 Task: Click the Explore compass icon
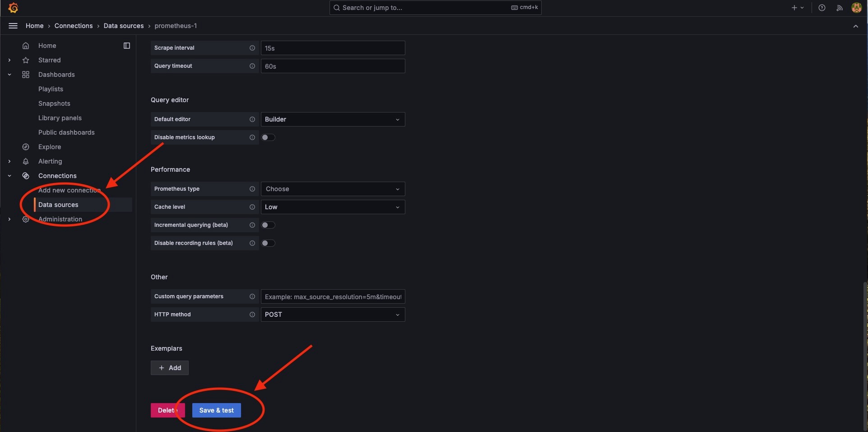pyautogui.click(x=26, y=147)
